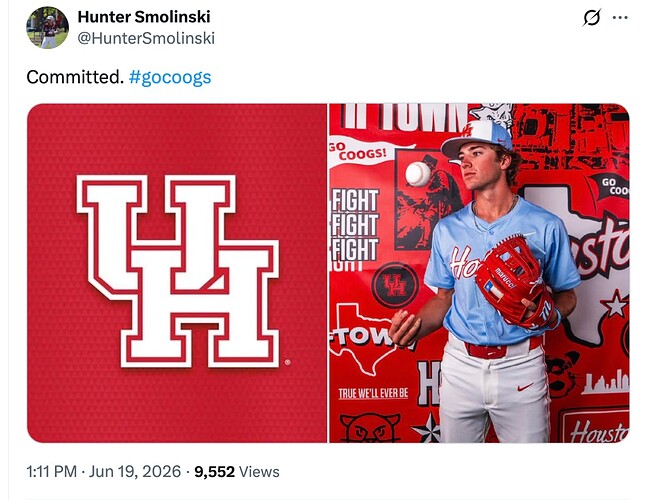Open the profile avatar picture
Screen dimensions: 647x500
click(x=47, y=28)
